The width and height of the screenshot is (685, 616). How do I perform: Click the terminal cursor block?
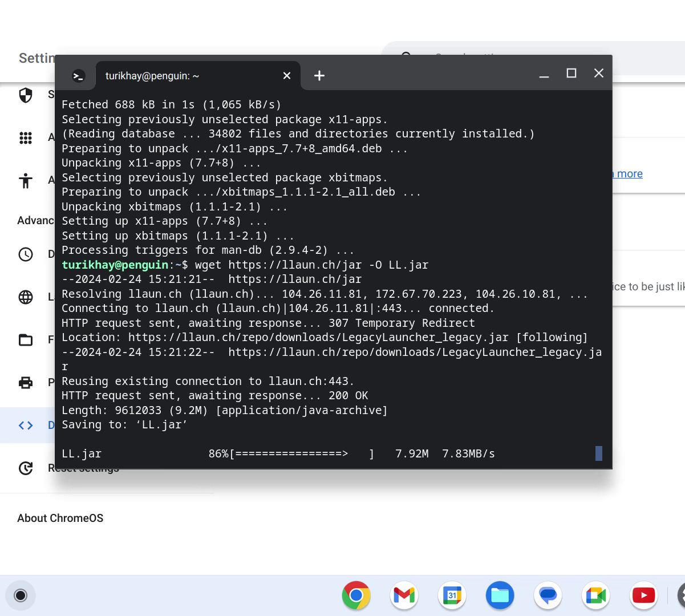pos(599,453)
